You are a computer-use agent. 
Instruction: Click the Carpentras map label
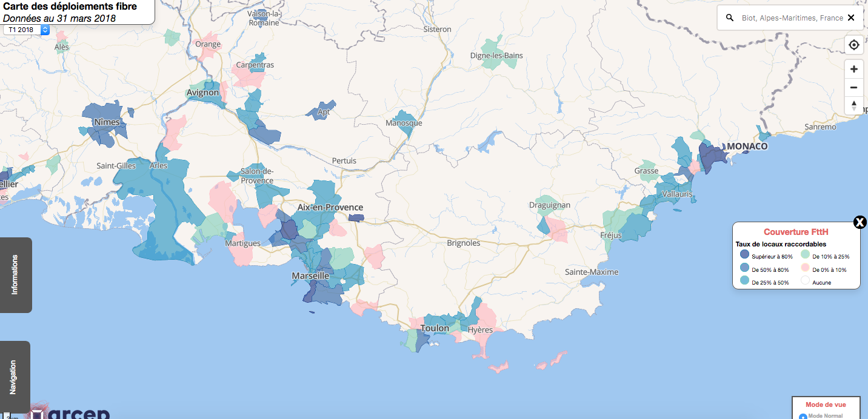point(255,65)
